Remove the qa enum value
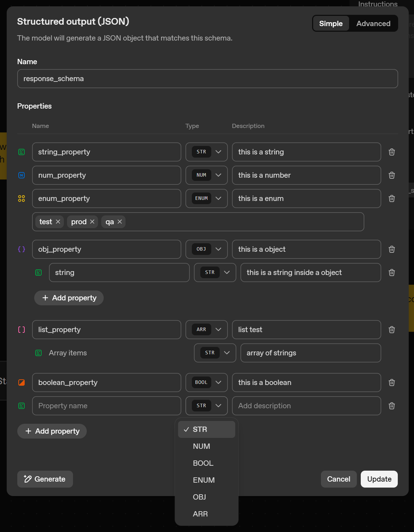The height and width of the screenshot is (532, 414). 120,222
